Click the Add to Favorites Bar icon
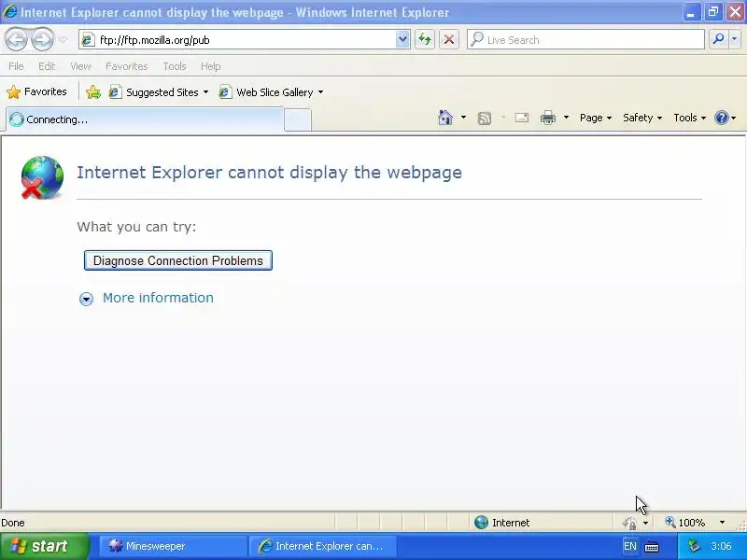747x560 pixels. (x=93, y=91)
